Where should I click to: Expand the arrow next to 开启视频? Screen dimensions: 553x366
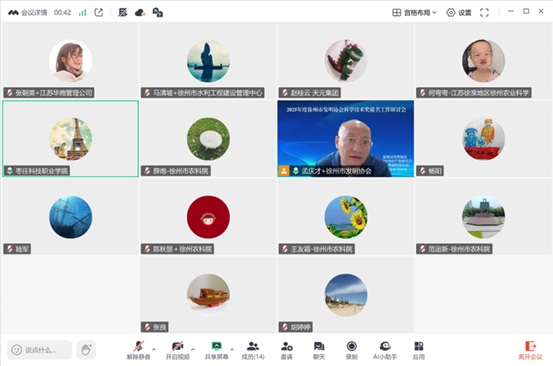pos(193,349)
